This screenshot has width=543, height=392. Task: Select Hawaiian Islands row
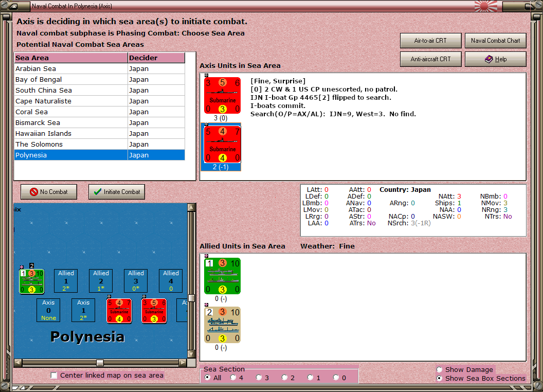click(x=99, y=133)
